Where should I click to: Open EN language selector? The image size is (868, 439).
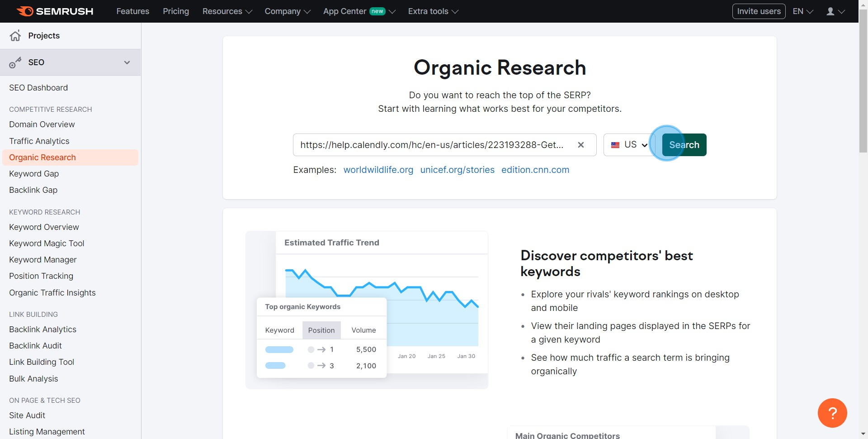pyautogui.click(x=803, y=11)
